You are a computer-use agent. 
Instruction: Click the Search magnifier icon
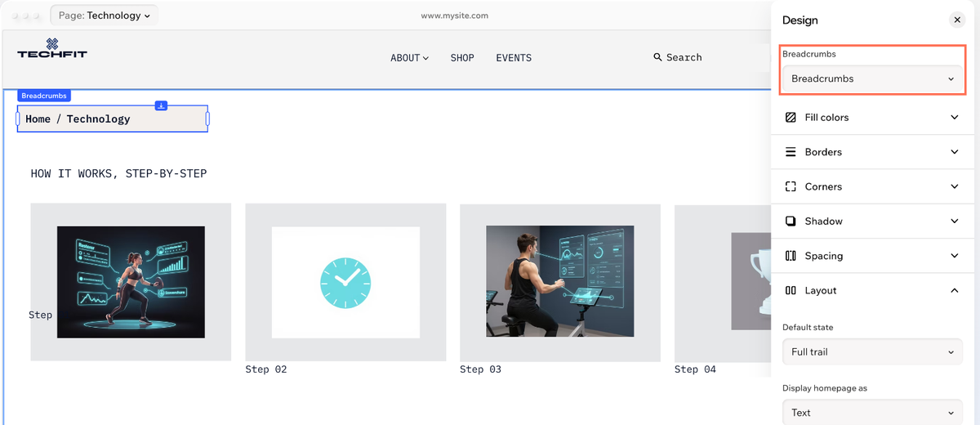[x=657, y=57]
